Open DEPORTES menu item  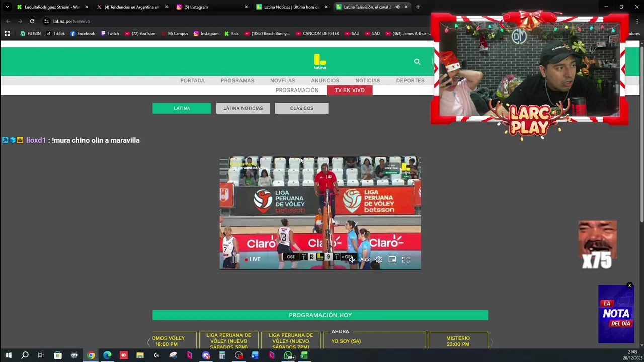410,80
